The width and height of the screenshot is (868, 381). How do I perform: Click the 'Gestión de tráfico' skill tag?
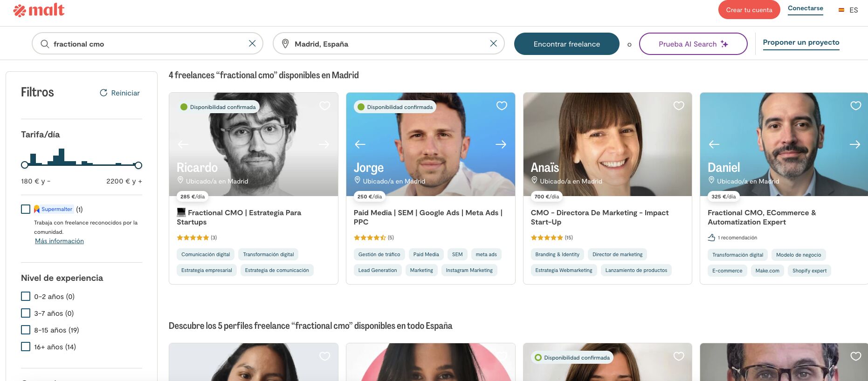coord(379,254)
